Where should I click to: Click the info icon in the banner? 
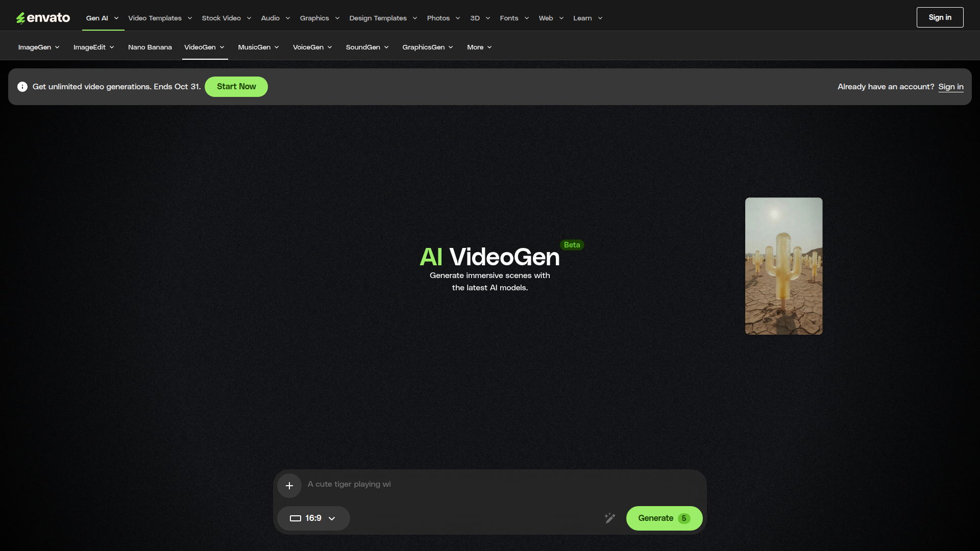pos(22,87)
